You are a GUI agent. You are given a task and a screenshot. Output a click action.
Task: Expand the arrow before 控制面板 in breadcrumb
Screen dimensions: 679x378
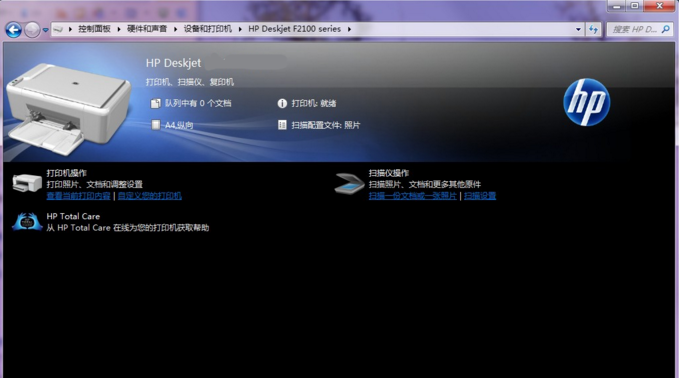point(70,29)
